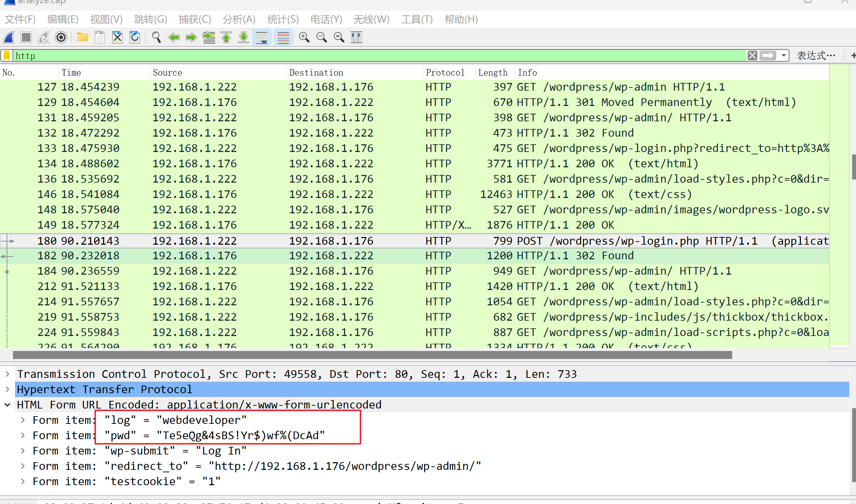The image size is (856, 504).
Task: Click into the http display filter field
Action: (380, 55)
